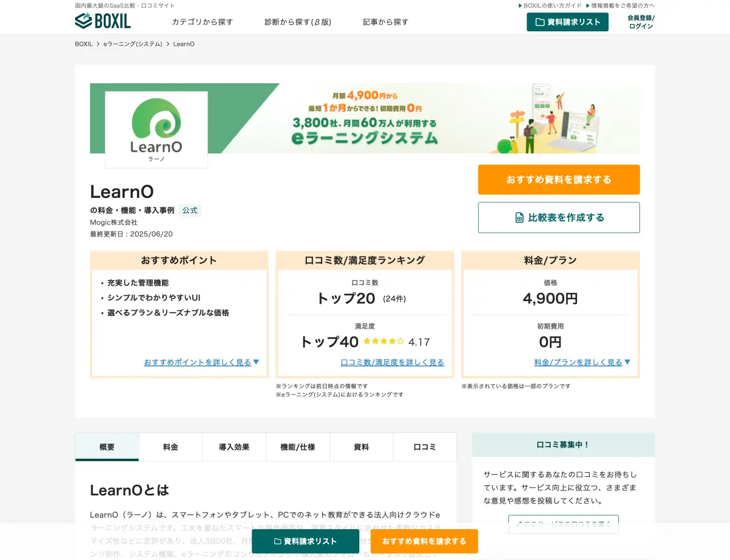Open 口コミ数/満足度を詳しく見る link

[392, 362]
